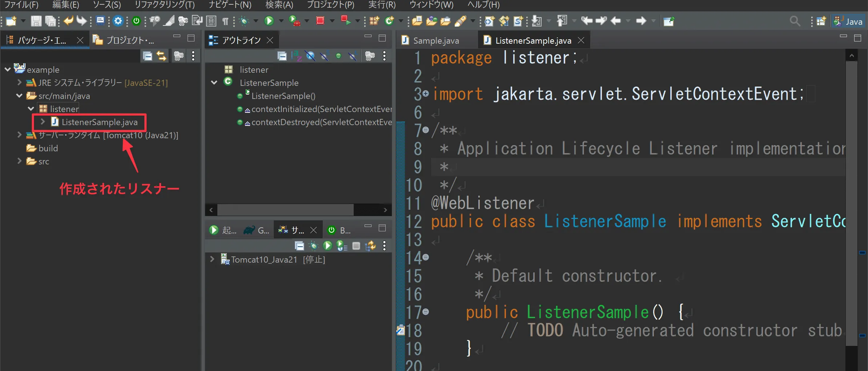This screenshot has width=868, height=371.
Task: Click the Pin Editor icon
Action: click(669, 21)
